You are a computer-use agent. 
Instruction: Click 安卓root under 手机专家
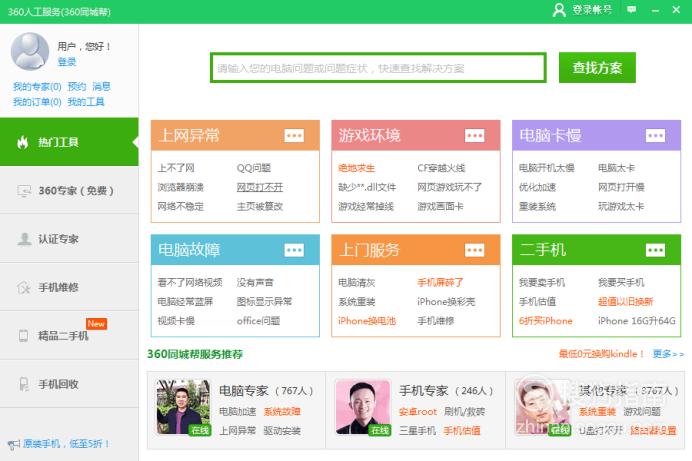pyautogui.click(x=417, y=412)
